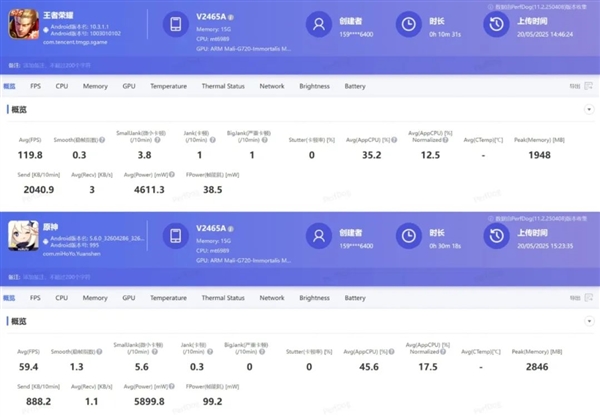Select Thermal Status tab in the top report
The height and width of the screenshot is (417, 600).
pos(222,86)
